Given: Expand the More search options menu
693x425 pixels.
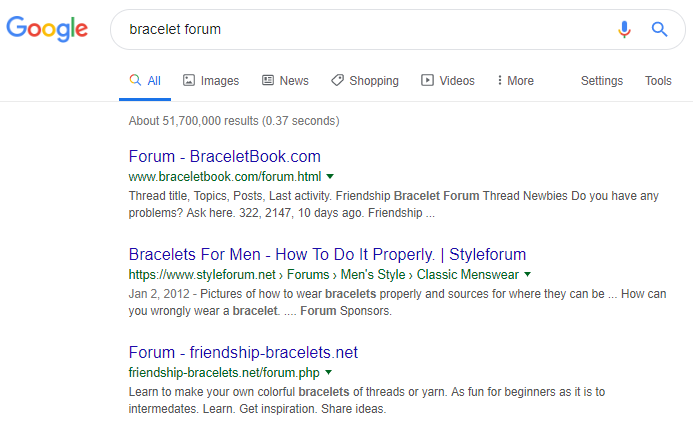Looking at the screenshot, I should (x=516, y=81).
